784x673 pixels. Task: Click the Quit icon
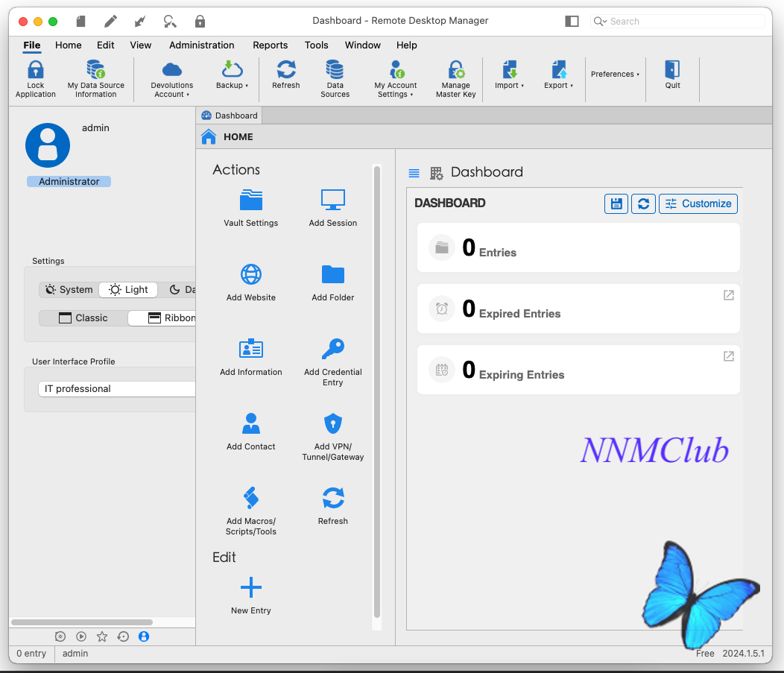point(672,69)
